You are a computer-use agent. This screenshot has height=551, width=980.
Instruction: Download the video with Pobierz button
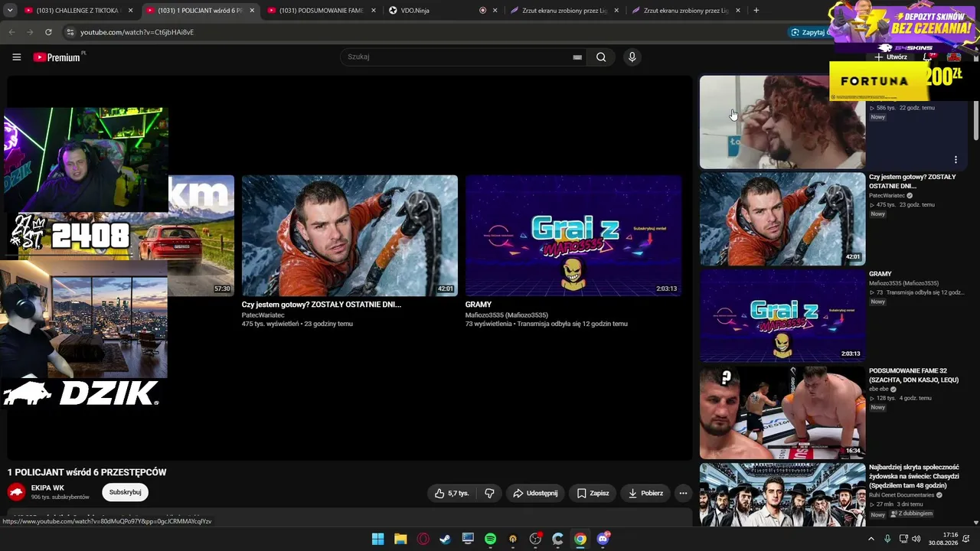pos(645,494)
